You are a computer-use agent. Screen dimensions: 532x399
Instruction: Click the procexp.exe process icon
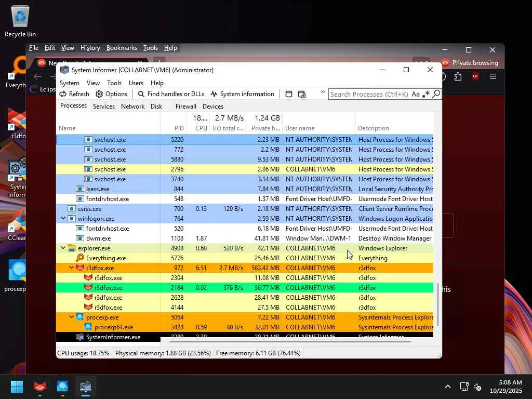coord(80,317)
